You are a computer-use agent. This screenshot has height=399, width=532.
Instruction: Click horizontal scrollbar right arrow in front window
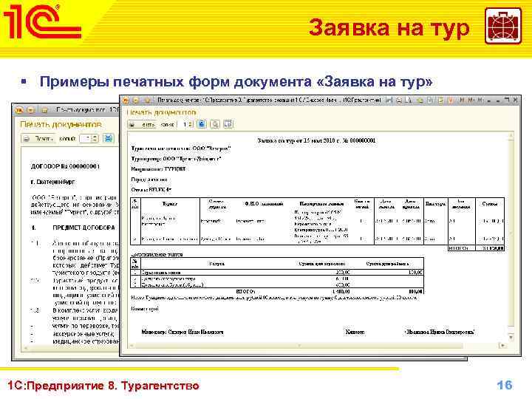point(502,345)
